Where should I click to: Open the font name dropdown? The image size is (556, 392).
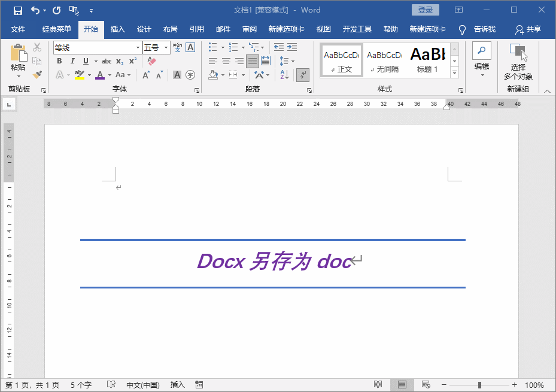pyautogui.click(x=138, y=47)
